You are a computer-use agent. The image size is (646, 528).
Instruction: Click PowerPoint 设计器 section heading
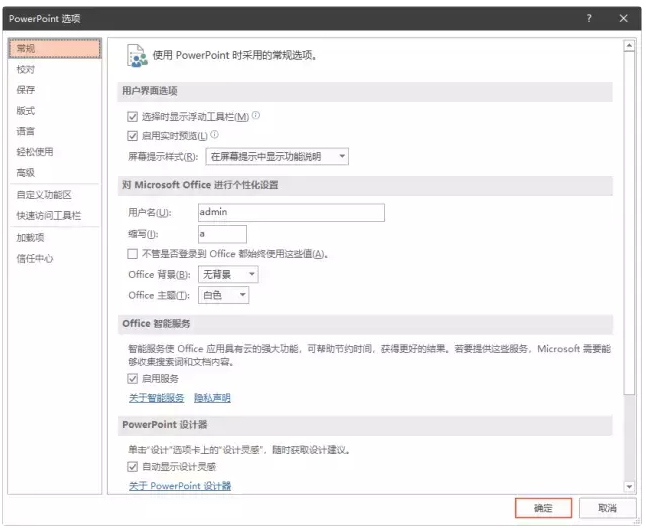tap(165, 425)
